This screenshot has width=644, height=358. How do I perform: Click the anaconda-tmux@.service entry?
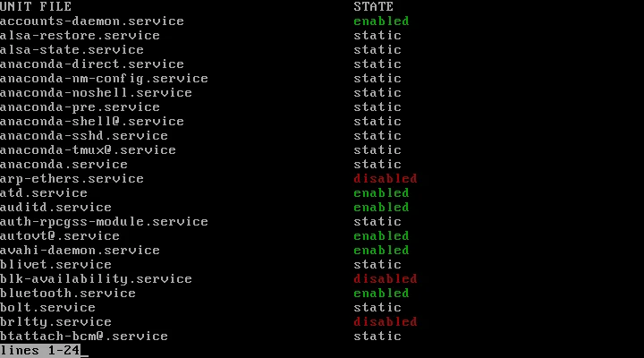pyautogui.click(x=88, y=150)
